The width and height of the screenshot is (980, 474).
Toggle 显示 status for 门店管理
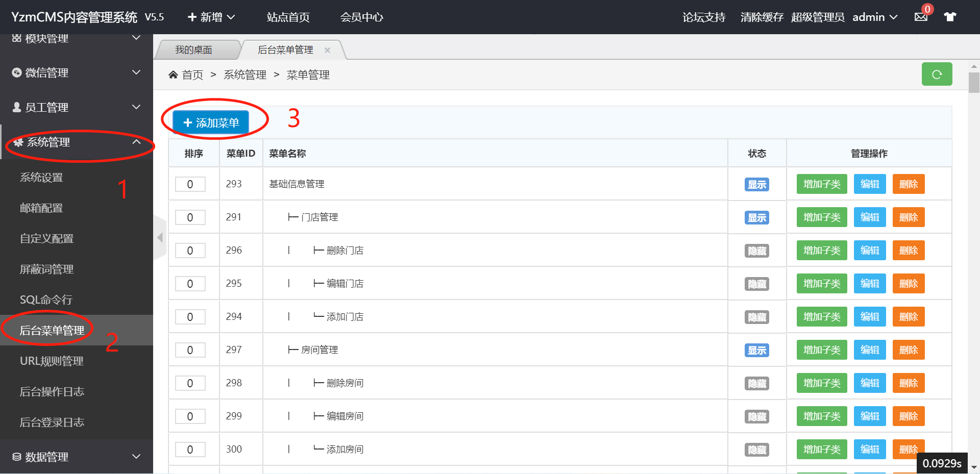pyautogui.click(x=756, y=217)
